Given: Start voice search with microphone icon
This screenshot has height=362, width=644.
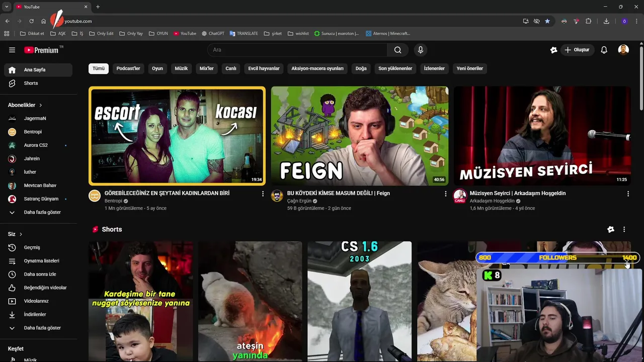Looking at the screenshot, I should coord(421,50).
